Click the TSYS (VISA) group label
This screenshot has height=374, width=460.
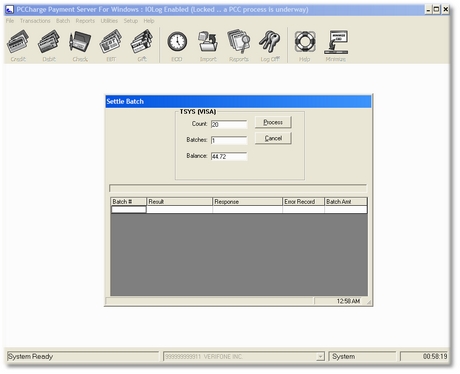(x=198, y=112)
